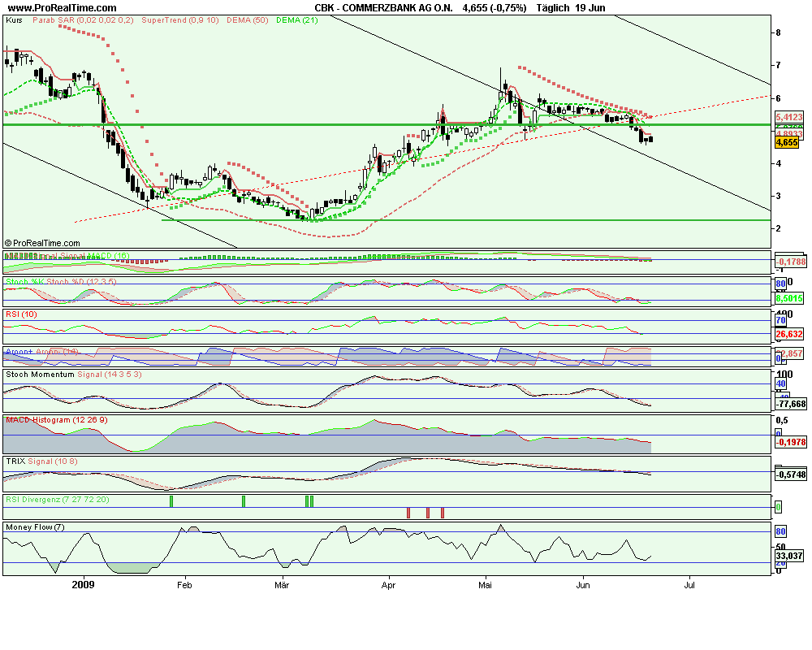Click the www.ProRealTime.com header text
Screen dimensions: 812x650
[x=62, y=8]
